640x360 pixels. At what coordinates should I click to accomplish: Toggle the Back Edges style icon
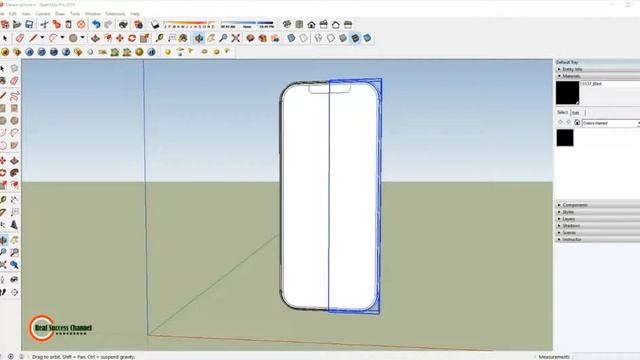[x=303, y=38]
